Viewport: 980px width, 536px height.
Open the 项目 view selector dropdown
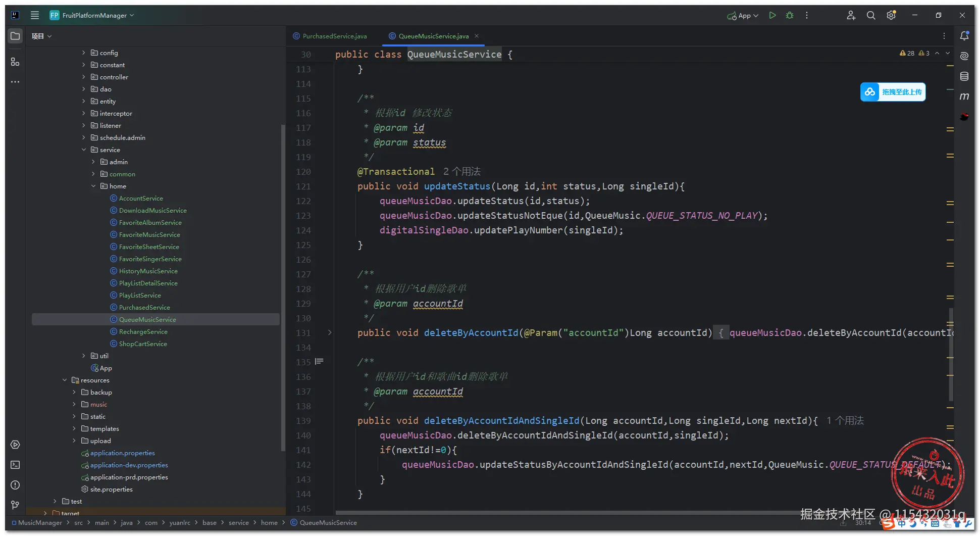[41, 36]
